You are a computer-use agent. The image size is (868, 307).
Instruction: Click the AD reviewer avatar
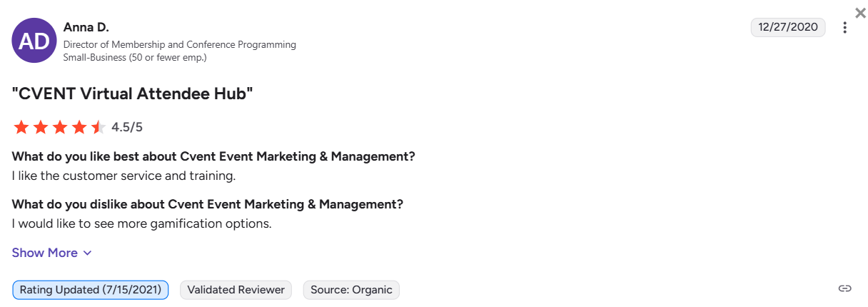click(34, 41)
